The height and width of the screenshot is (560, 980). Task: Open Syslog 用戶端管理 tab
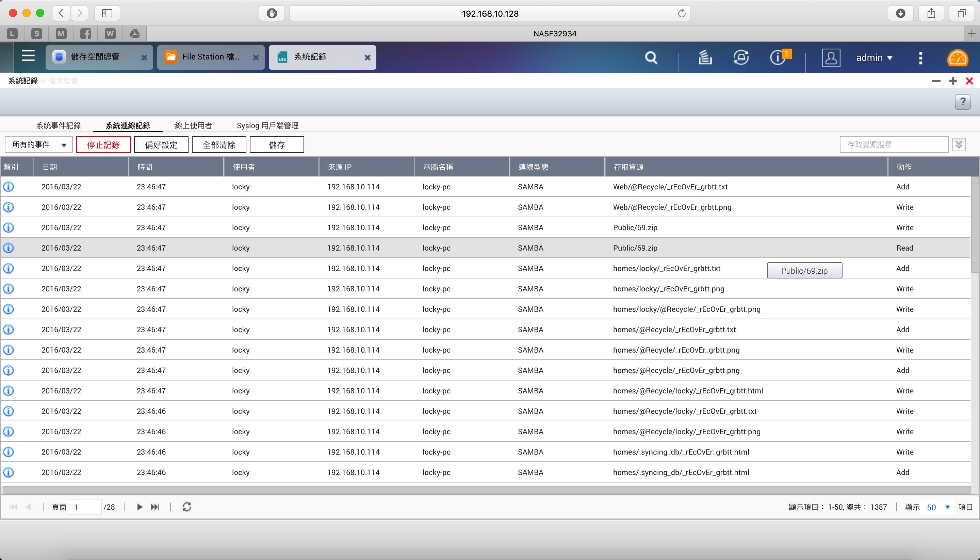point(267,125)
